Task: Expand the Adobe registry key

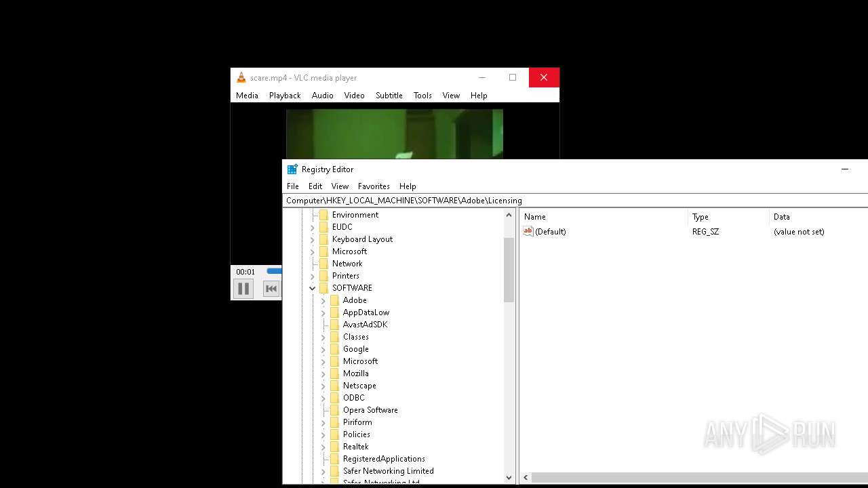Action: tap(323, 300)
